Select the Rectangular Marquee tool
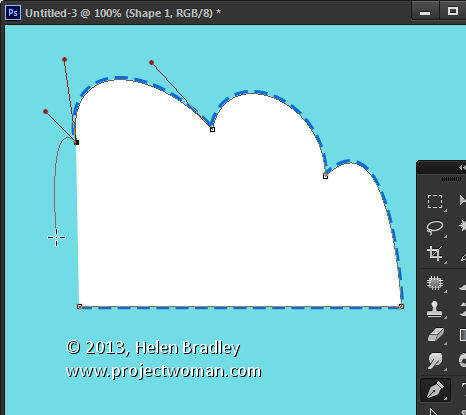 pos(435,201)
